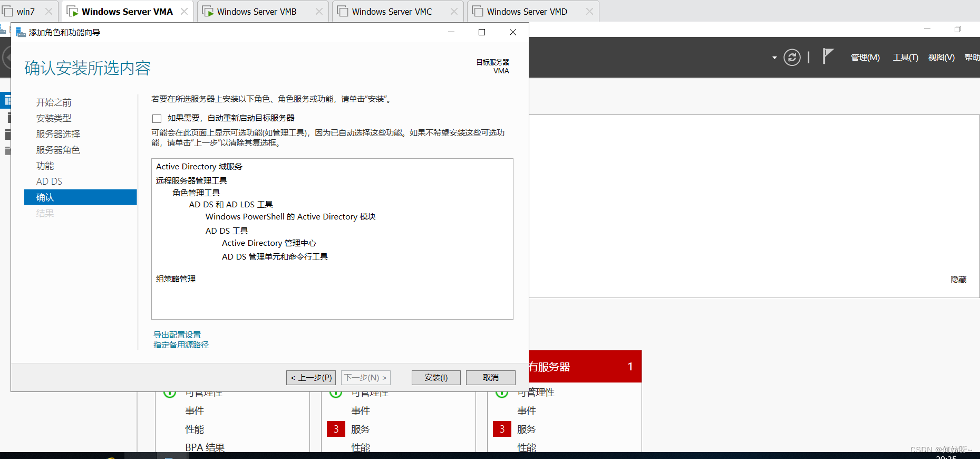Go to the 服务器角色 wizard step
This screenshot has width=980, height=459.
coord(58,150)
